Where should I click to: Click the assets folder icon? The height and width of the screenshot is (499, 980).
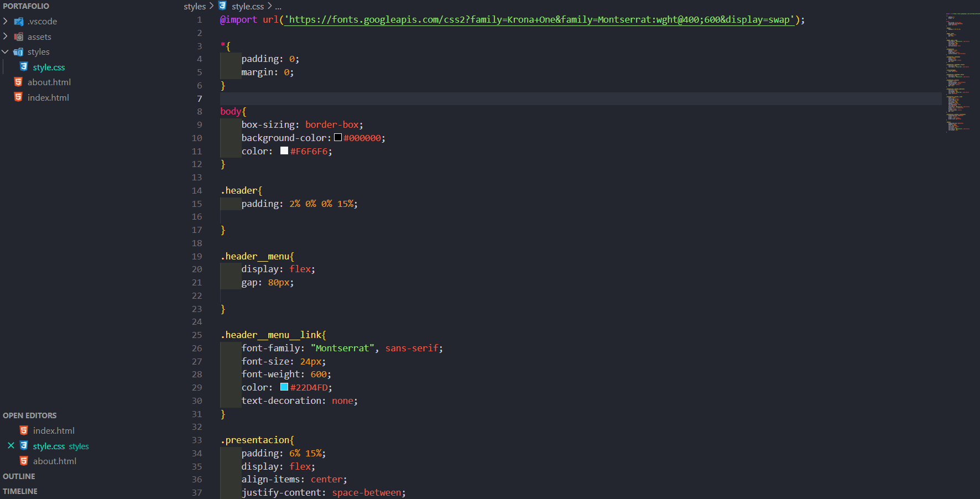[x=18, y=37]
